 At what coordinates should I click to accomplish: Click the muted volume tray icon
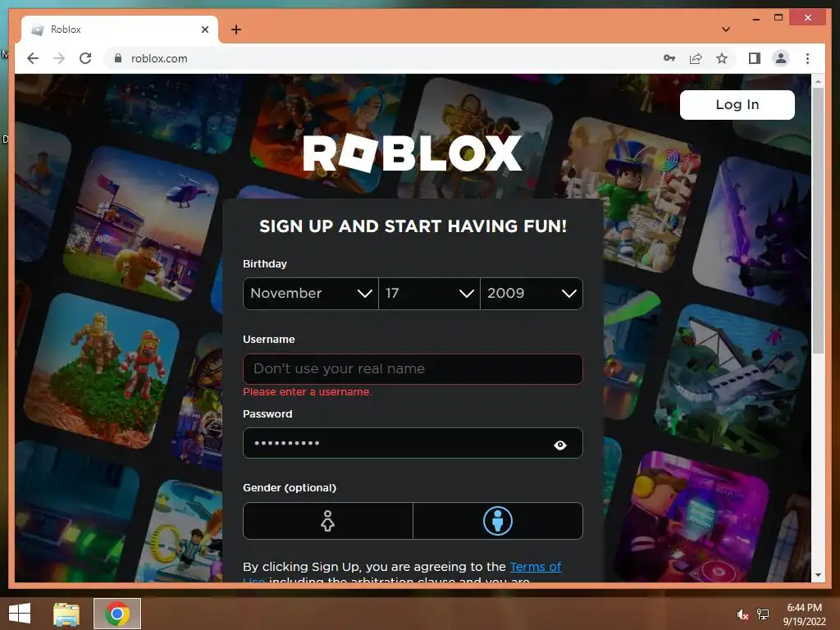[742, 614]
